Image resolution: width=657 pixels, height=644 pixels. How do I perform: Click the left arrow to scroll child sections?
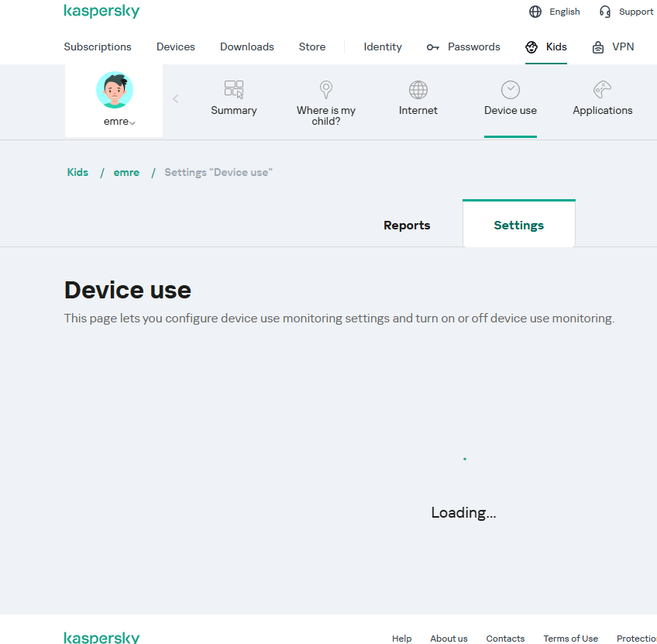176,99
